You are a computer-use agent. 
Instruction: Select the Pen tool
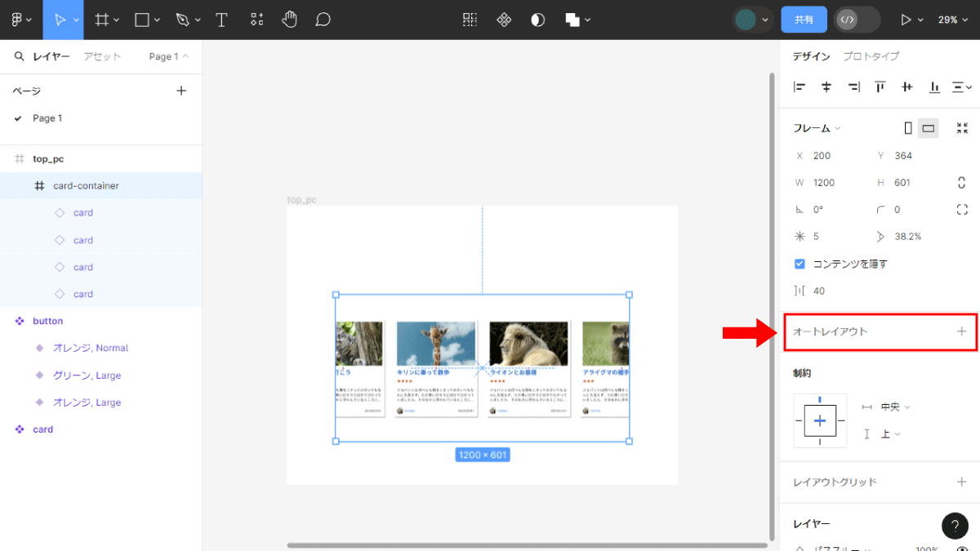pos(182,20)
